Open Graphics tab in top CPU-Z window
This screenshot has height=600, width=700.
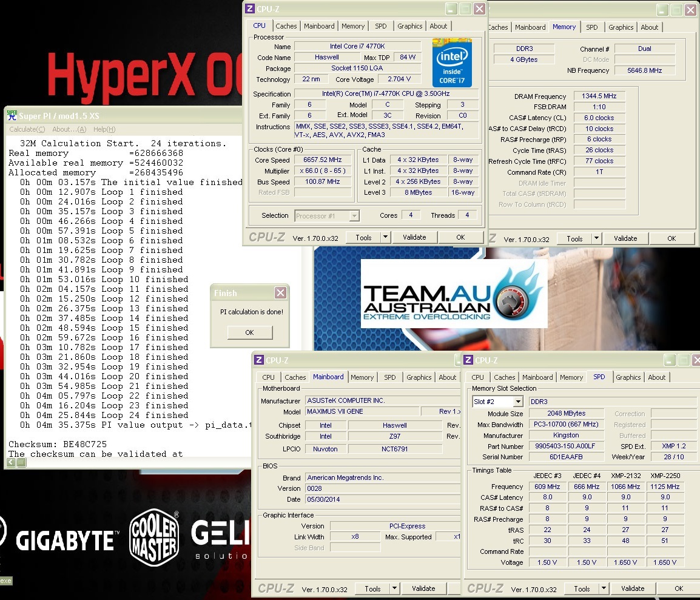tap(410, 26)
